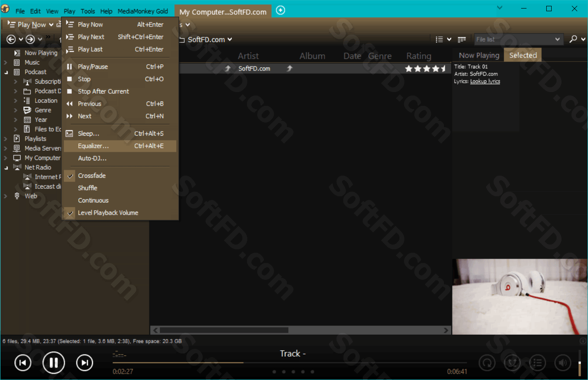Image resolution: width=588 pixels, height=380 pixels.
Task: Switch to the Now Playing tab
Action: (x=479, y=55)
